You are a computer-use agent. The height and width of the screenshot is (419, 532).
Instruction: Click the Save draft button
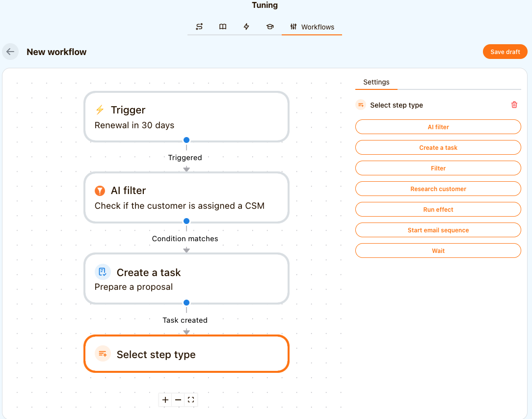(x=505, y=52)
